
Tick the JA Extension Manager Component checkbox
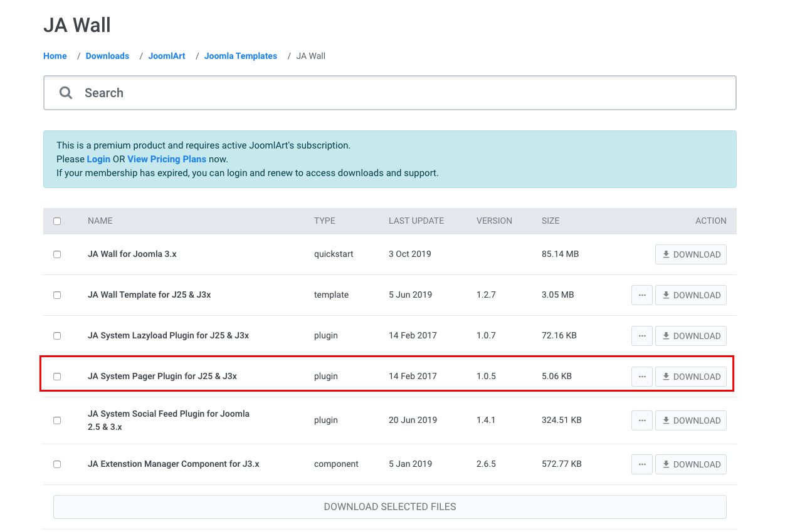point(57,464)
